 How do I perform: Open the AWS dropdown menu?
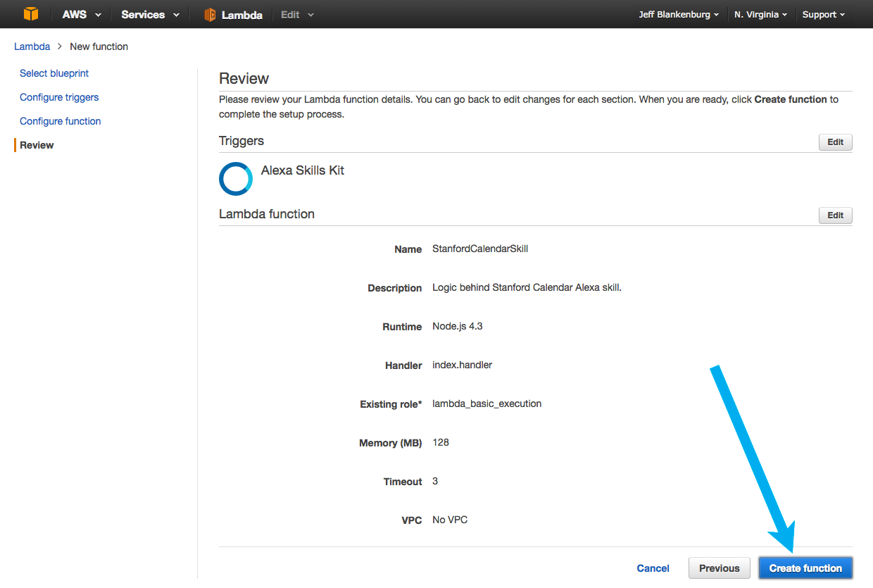coord(82,15)
